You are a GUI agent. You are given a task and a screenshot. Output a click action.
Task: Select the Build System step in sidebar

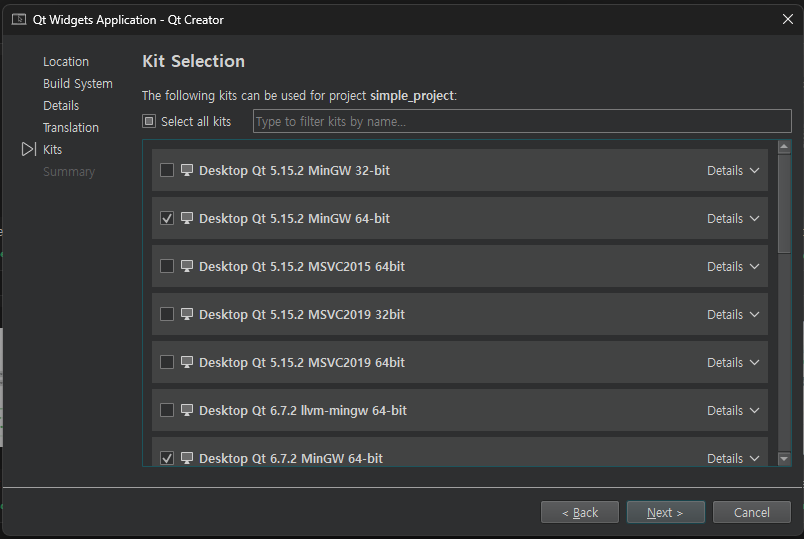(x=78, y=83)
